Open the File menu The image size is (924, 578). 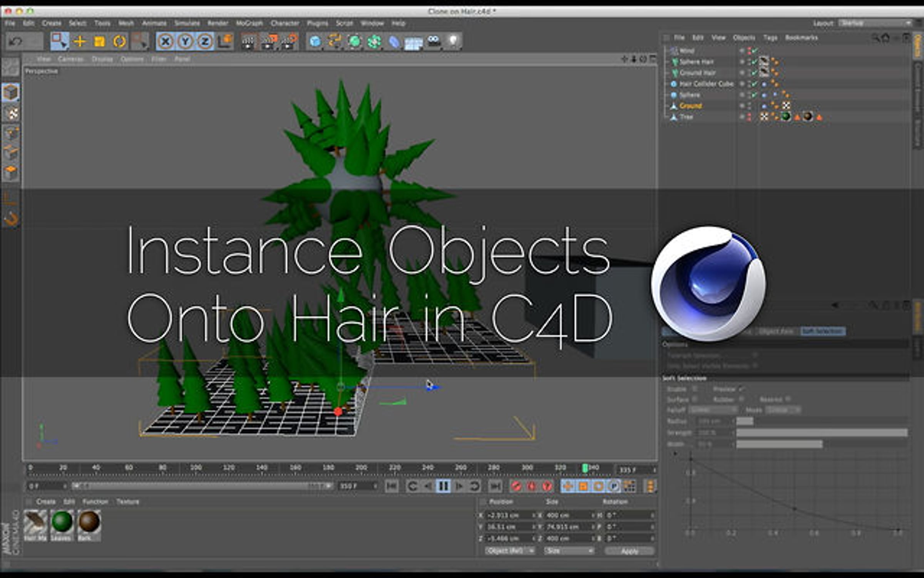10,23
